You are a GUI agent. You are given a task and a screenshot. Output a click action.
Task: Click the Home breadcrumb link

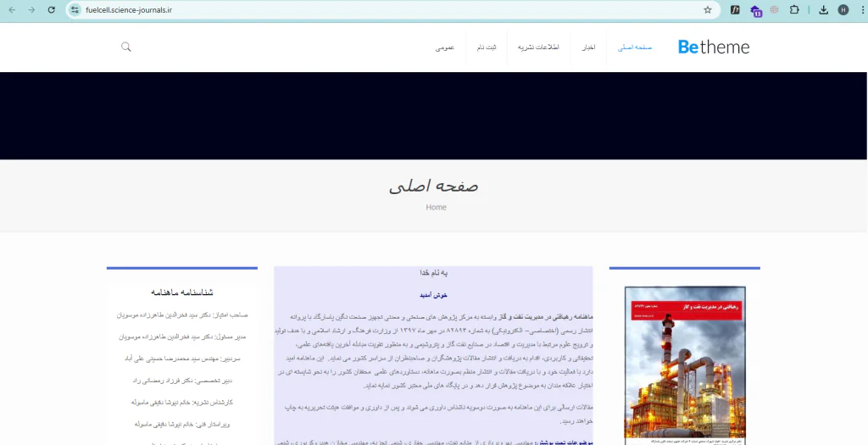tap(436, 208)
